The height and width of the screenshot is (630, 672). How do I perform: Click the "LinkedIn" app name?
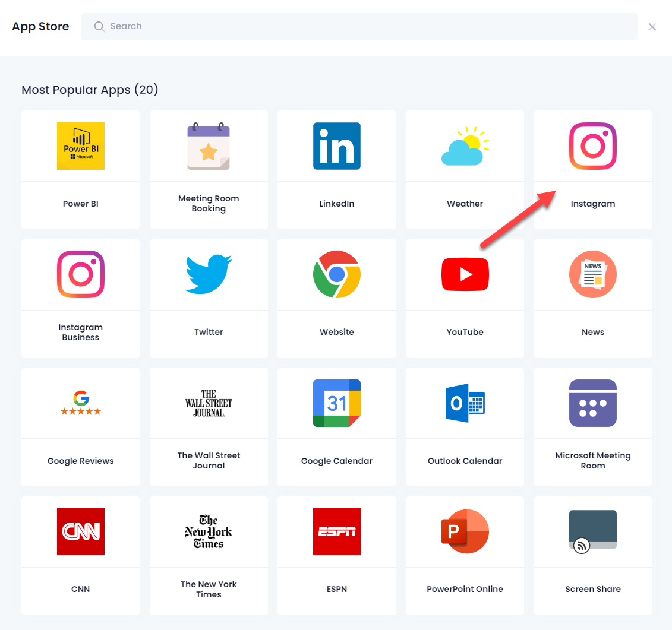coord(337,204)
